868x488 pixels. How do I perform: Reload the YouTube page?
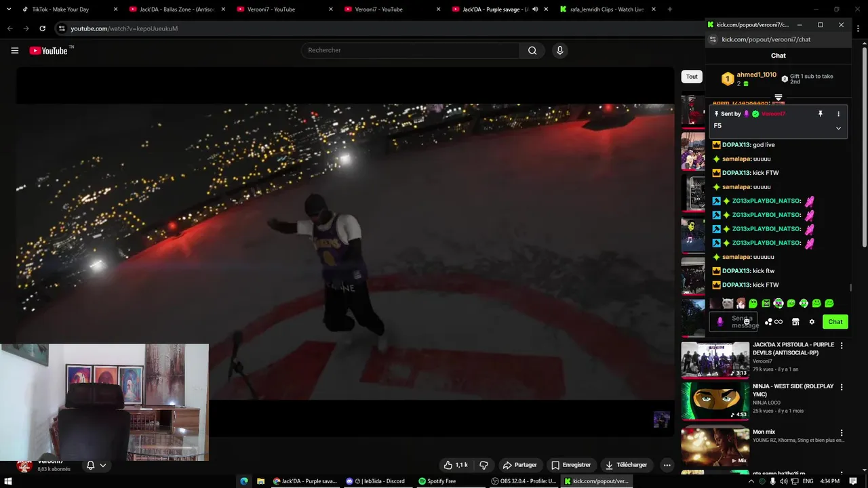point(42,28)
